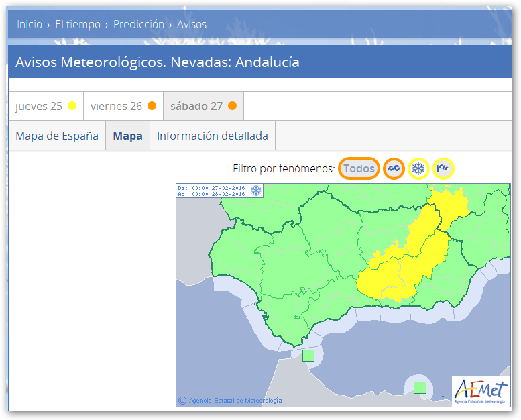Image resolution: width=521 pixels, height=420 pixels.
Task: Select the Ceuta green square marker
Action: (308, 356)
